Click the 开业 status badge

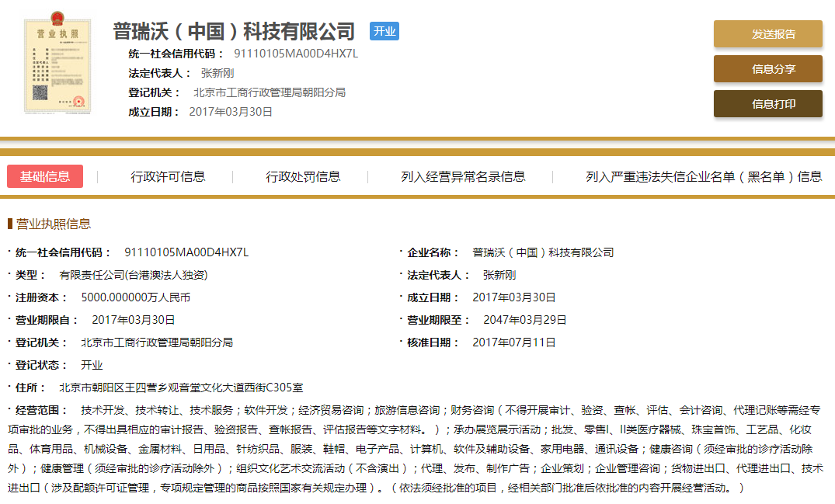coord(384,31)
